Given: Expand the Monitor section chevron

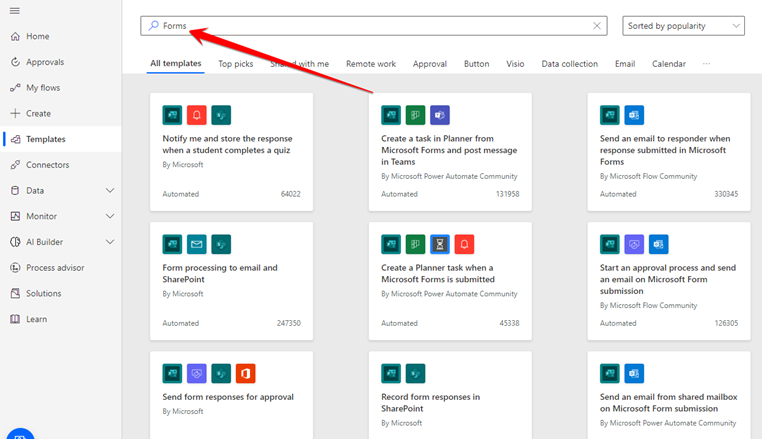Looking at the screenshot, I should click(110, 216).
